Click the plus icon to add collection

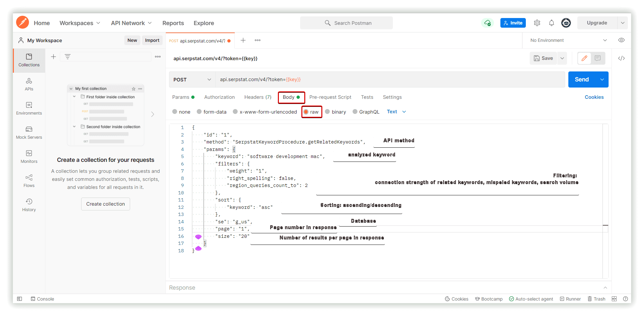pyautogui.click(x=53, y=57)
